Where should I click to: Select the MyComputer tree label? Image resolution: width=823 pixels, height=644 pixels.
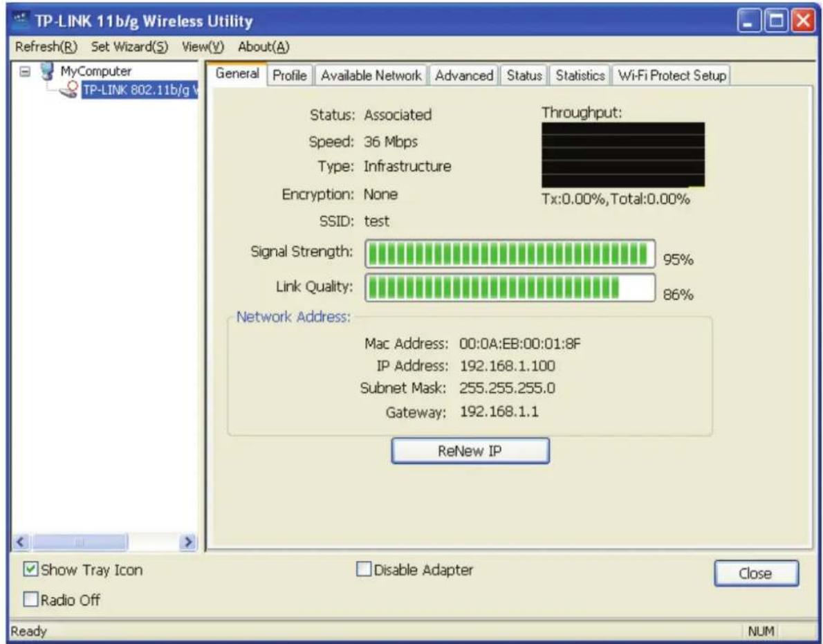(x=95, y=71)
